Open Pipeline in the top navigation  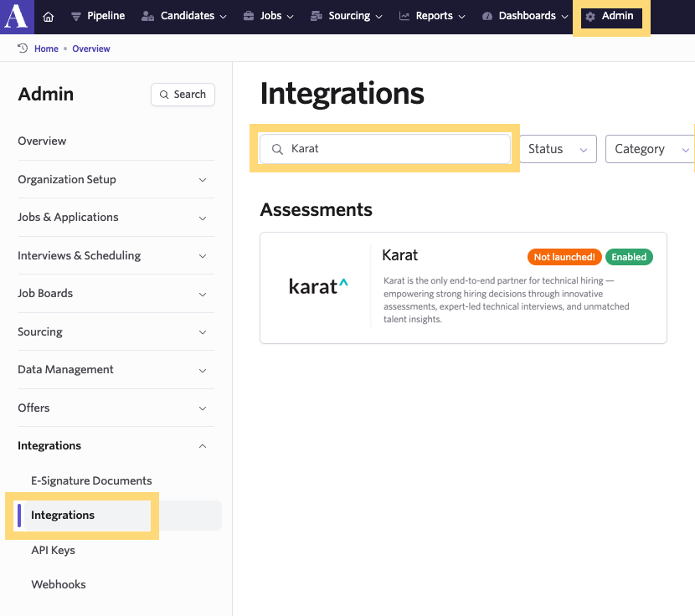coord(98,17)
